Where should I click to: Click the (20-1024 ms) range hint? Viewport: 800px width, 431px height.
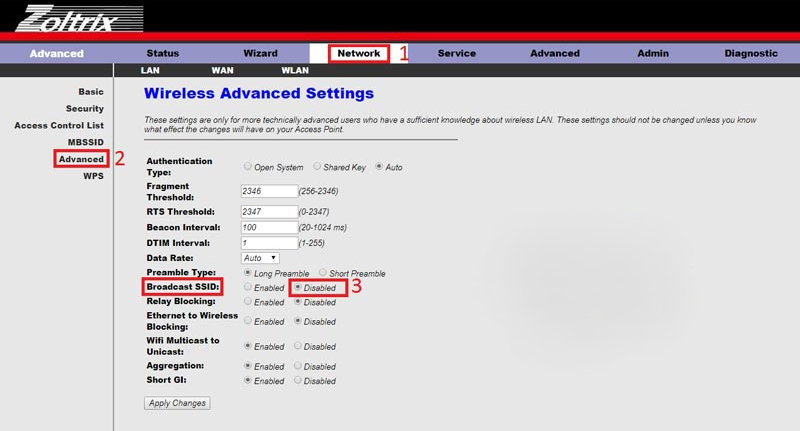[x=322, y=227]
